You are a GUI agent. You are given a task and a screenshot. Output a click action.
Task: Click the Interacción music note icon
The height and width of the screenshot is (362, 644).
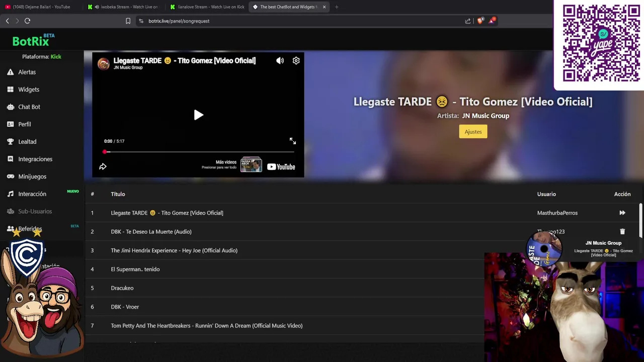click(10, 194)
